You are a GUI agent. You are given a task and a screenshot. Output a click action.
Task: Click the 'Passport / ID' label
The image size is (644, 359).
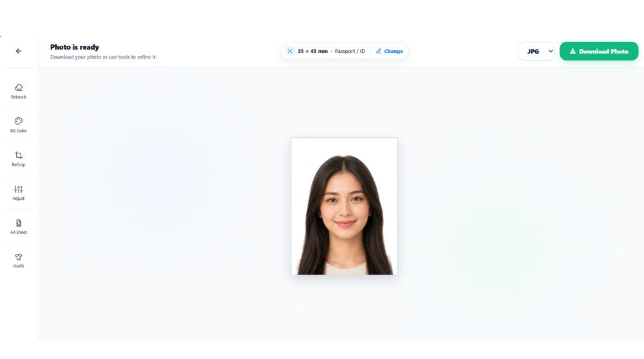click(350, 51)
